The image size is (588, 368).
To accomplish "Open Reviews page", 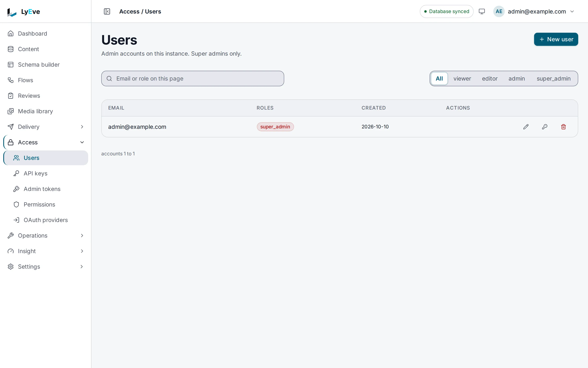I will point(46,96).
